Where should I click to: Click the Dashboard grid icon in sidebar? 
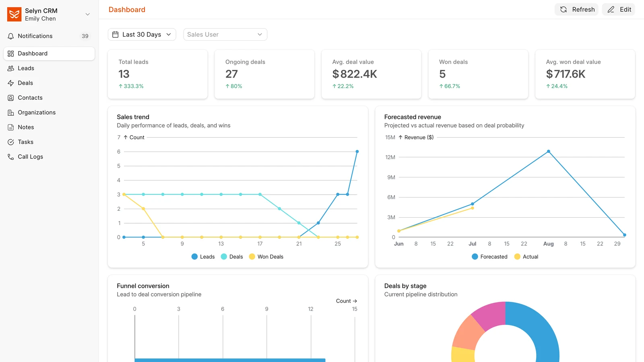(11, 53)
